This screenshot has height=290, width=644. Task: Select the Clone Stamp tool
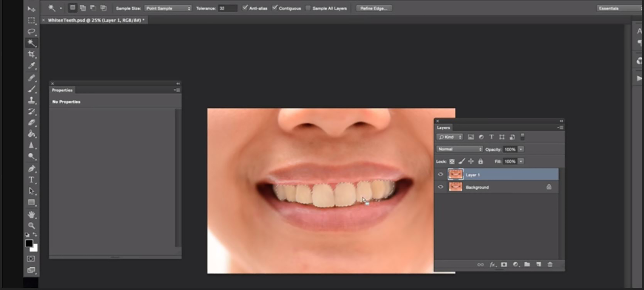[x=31, y=100]
